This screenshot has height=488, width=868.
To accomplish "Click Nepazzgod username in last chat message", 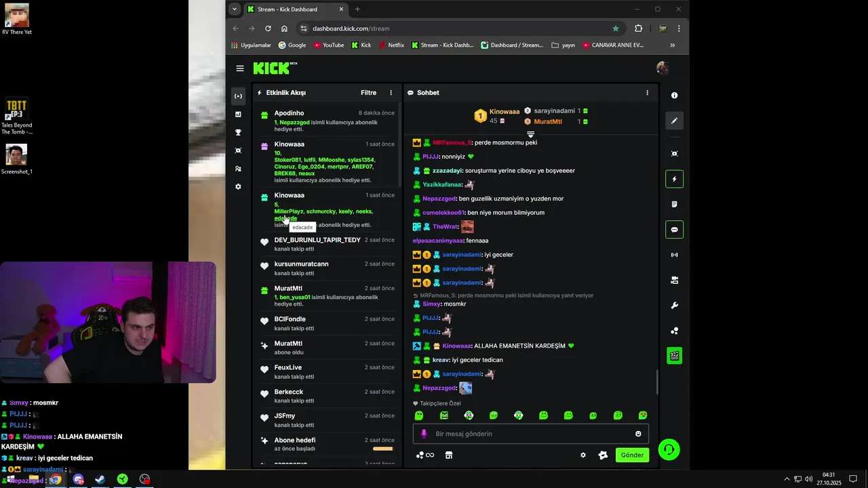I will [x=439, y=388].
